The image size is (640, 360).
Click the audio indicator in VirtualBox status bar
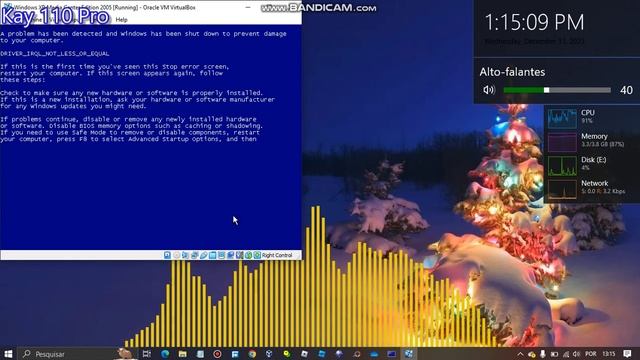click(185, 255)
